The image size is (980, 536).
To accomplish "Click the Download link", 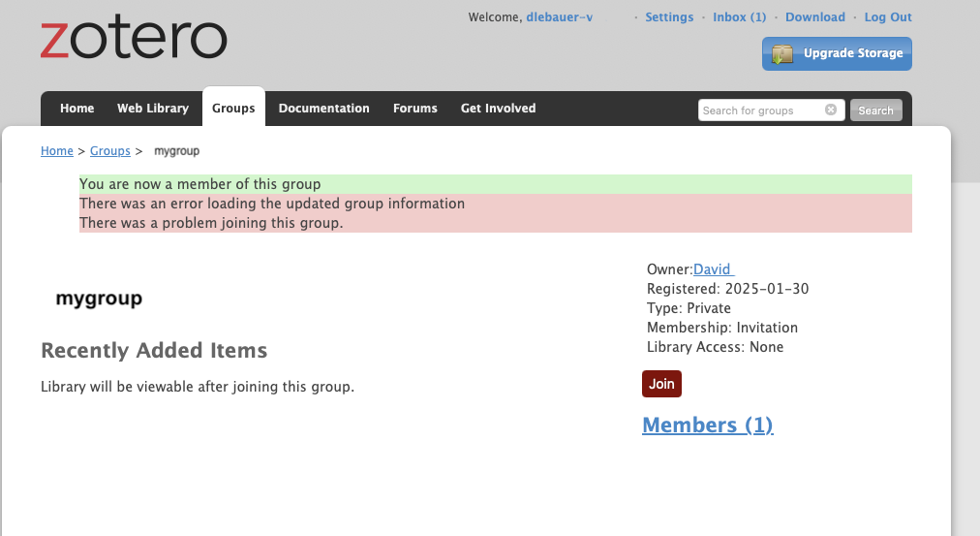I will (x=815, y=16).
